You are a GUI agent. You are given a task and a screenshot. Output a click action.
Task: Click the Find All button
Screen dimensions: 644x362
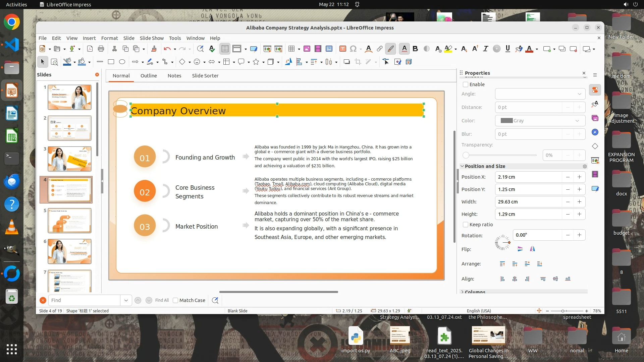(162, 300)
